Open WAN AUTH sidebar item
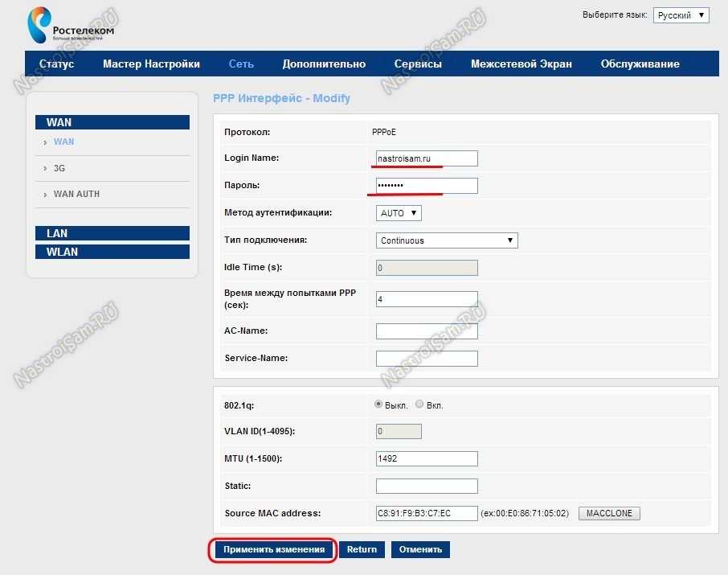This screenshot has width=728, height=575. coord(76,195)
